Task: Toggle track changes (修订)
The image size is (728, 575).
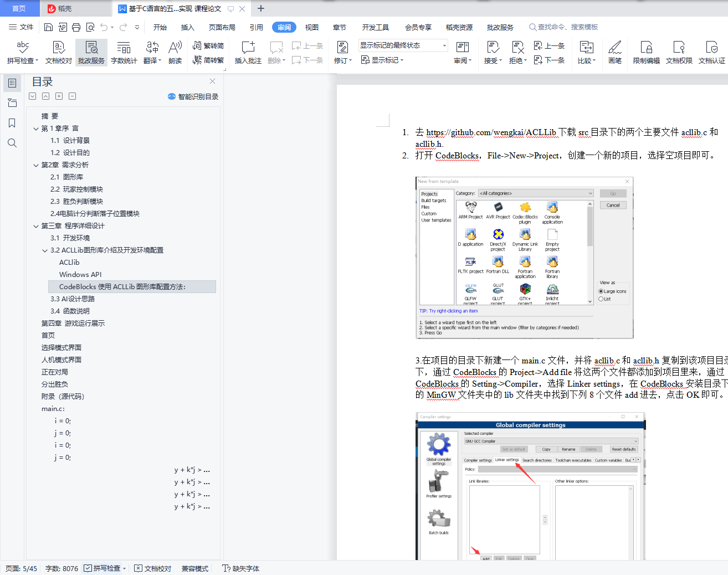Action: (x=343, y=53)
